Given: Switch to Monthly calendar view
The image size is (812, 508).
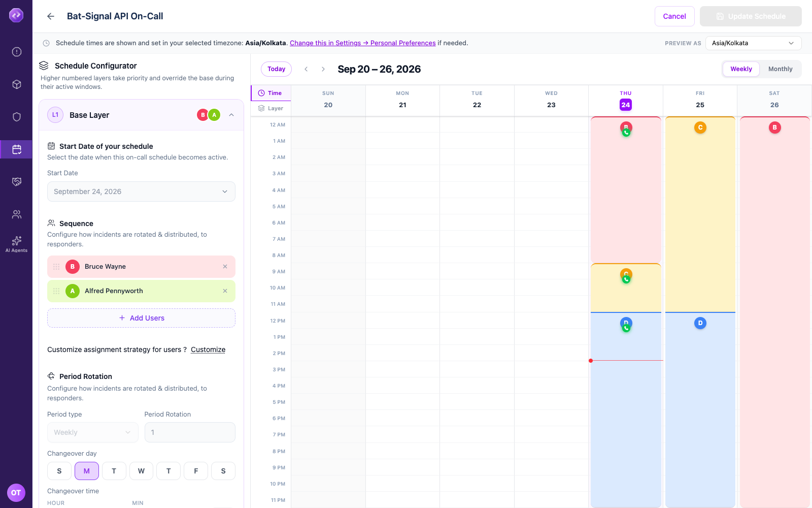Looking at the screenshot, I should coord(780,69).
